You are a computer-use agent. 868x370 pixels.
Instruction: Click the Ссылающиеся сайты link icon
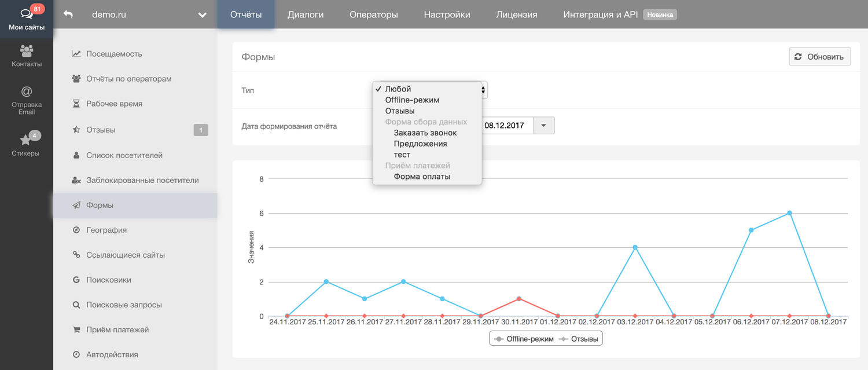click(x=76, y=255)
